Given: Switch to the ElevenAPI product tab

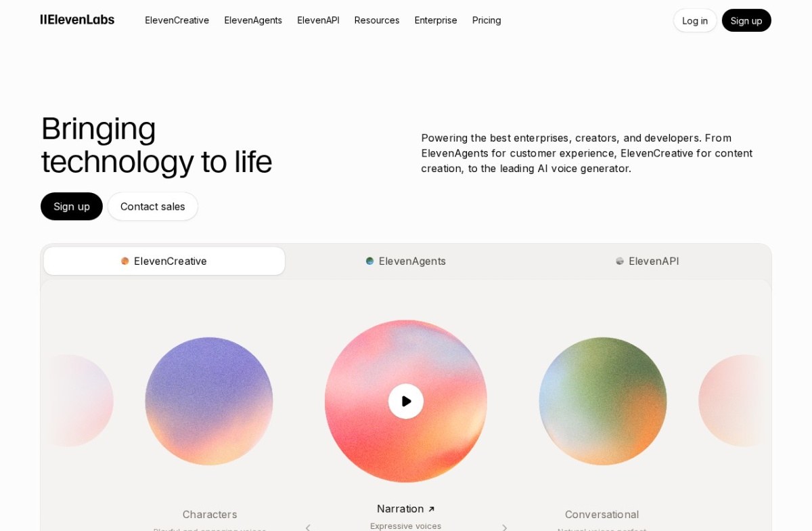Looking at the screenshot, I should point(648,261).
